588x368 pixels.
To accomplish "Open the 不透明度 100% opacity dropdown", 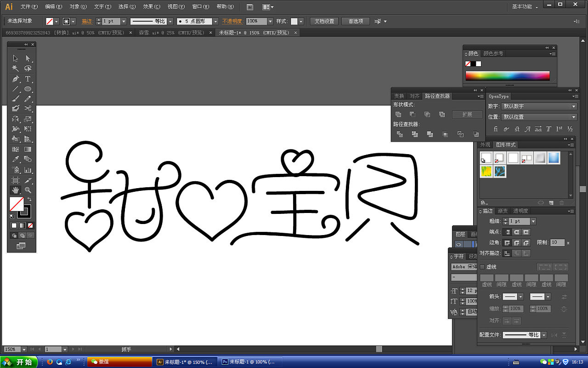I will tap(271, 21).
